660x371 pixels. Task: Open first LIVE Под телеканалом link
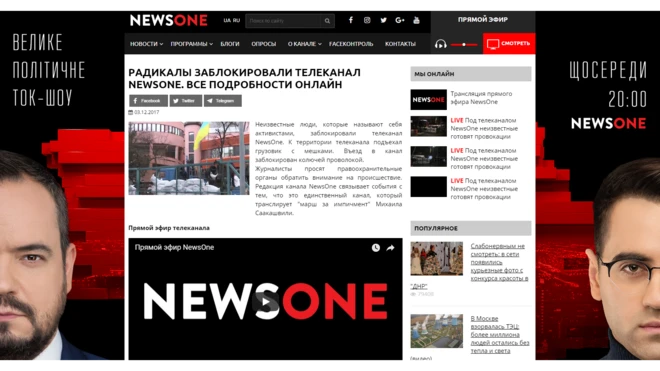[x=484, y=128]
